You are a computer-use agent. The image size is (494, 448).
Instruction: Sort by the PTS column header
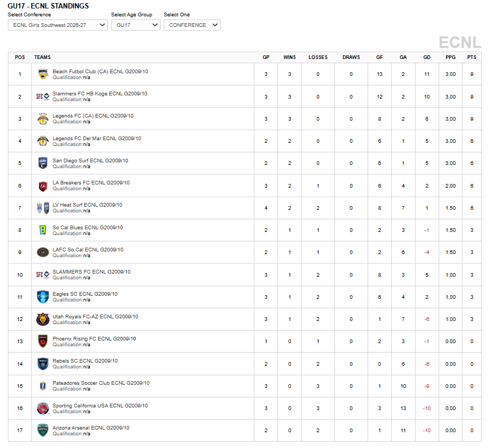472,57
